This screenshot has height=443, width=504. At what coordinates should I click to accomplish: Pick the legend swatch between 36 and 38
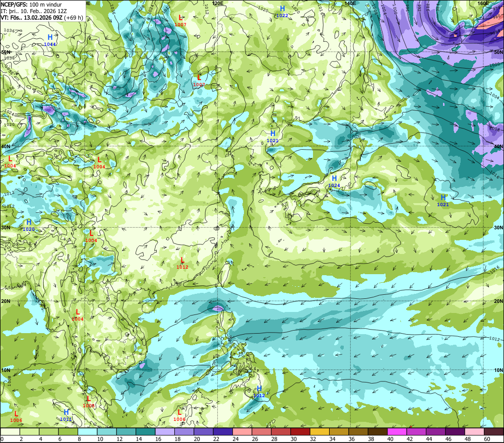pos(358,432)
